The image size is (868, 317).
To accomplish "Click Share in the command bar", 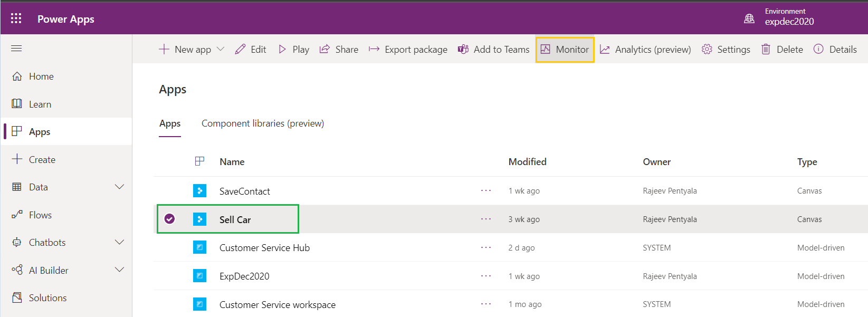I will point(339,49).
